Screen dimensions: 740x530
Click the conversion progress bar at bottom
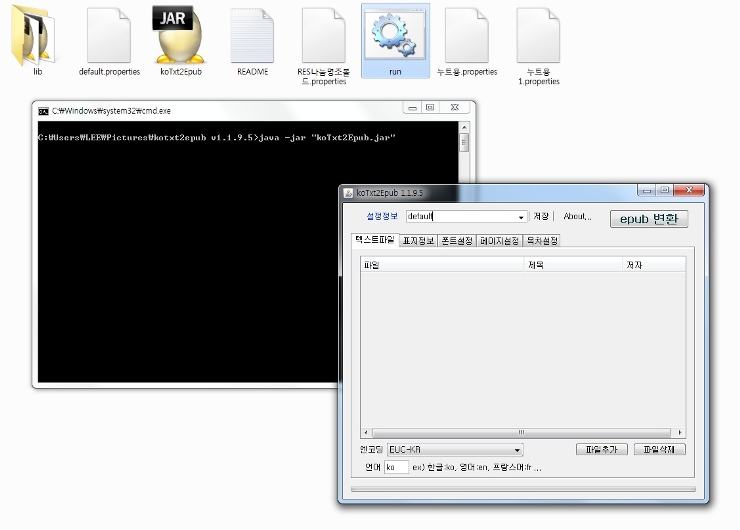[523, 489]
